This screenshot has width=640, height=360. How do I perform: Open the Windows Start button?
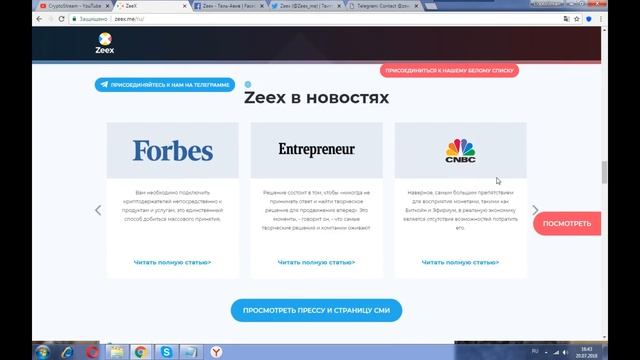tap(42, 352)
